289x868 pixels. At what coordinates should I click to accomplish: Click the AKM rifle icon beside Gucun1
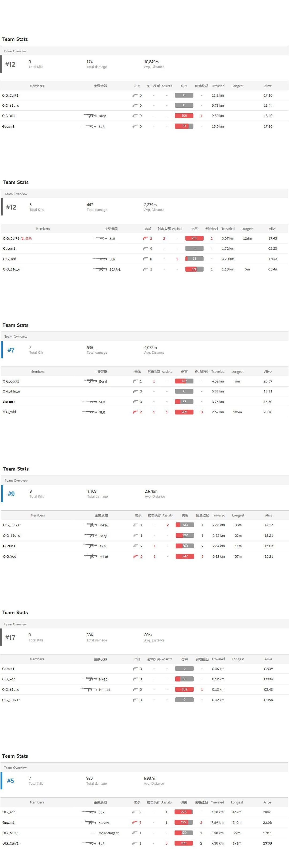click(90, 546)
